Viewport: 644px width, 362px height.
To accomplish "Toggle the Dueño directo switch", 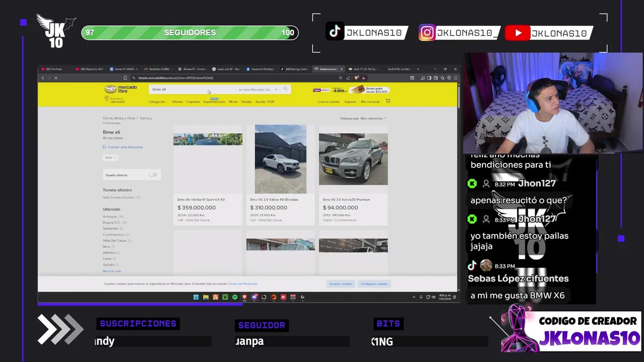I will (153, 174).
